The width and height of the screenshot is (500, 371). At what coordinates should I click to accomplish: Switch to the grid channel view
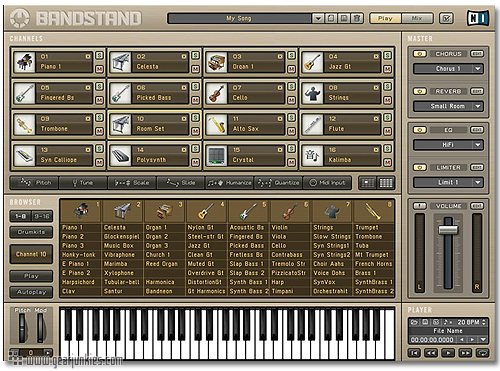[x=386, y=183]
